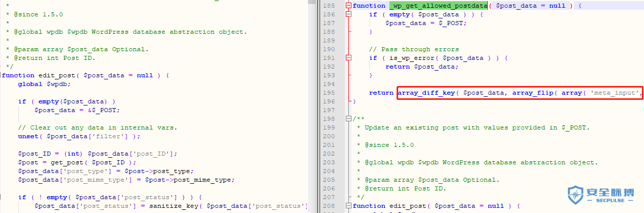Click line number 200 in the right pane
The height and width of the screenshot is (213, 644).
[x=329, y=136]
